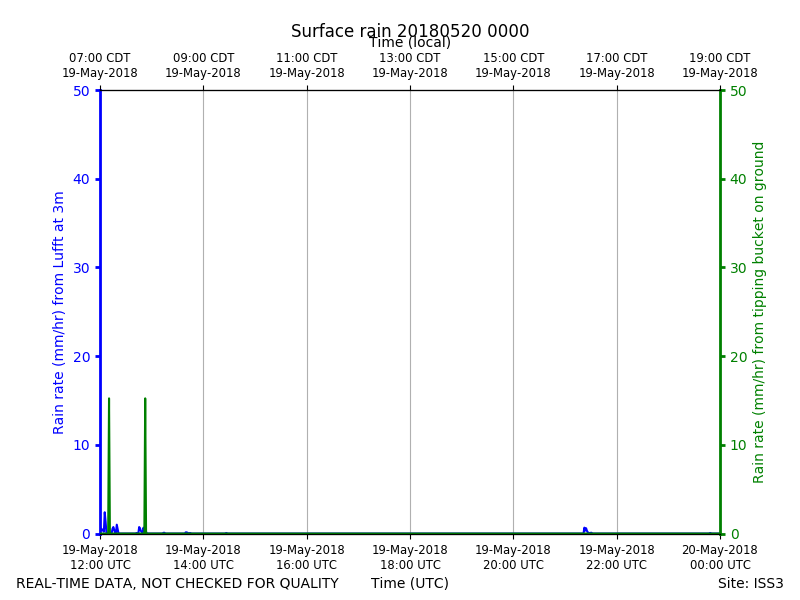800x600 pixels.
Task: Click the green '0' right axis value
Action: (x=735, y=534)
